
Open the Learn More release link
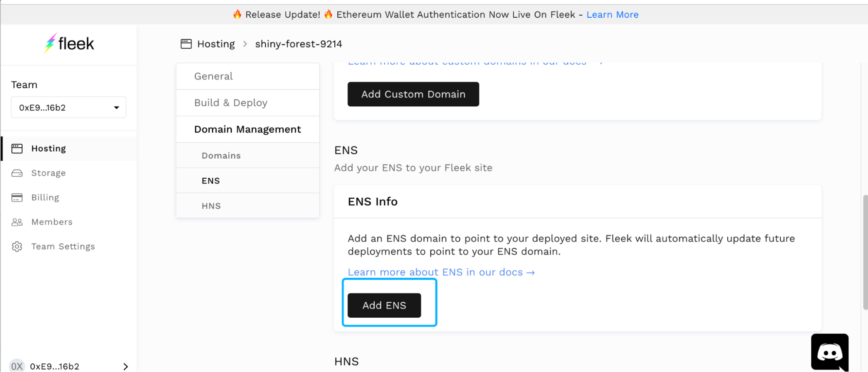click(612, 15)
